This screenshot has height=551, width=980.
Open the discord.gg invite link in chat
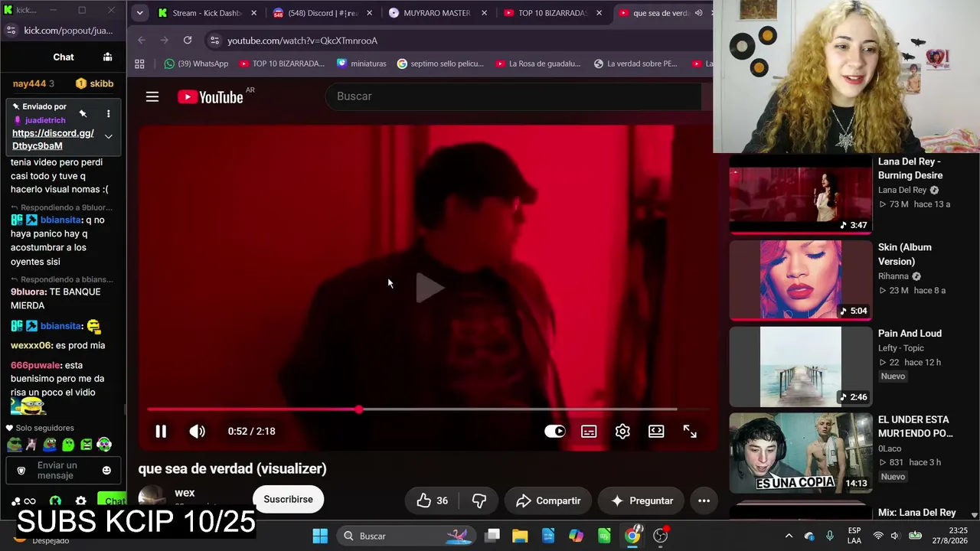[53, 139]
